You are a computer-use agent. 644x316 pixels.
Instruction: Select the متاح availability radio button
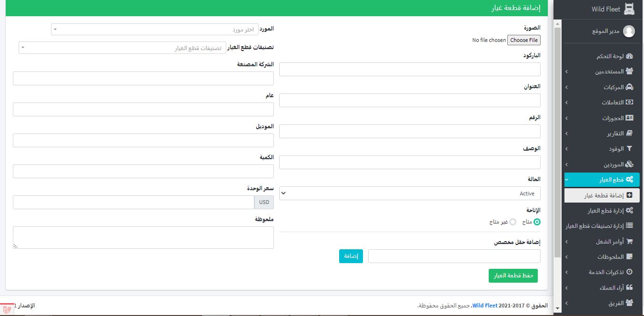(x=537, y=222)
